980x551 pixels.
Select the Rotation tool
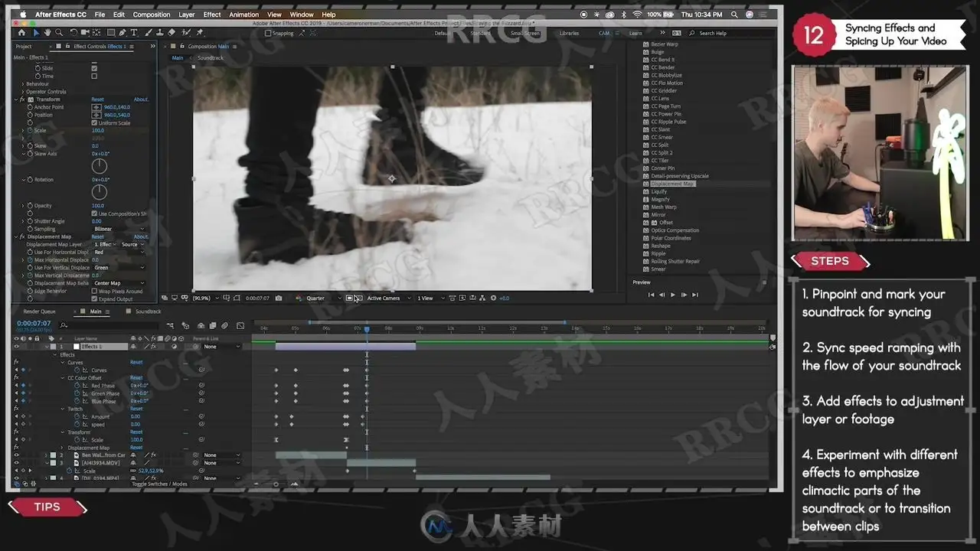coord(73,33)
